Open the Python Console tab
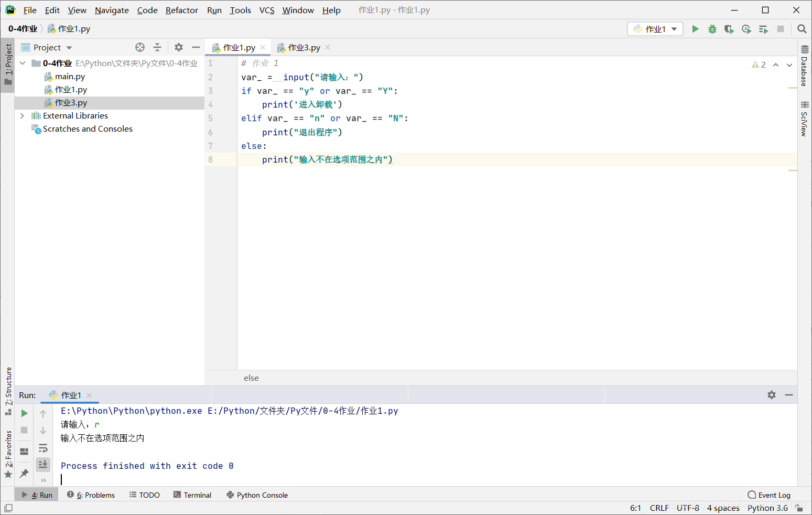This screenshot has height=515, width=812. coord(257,495)
